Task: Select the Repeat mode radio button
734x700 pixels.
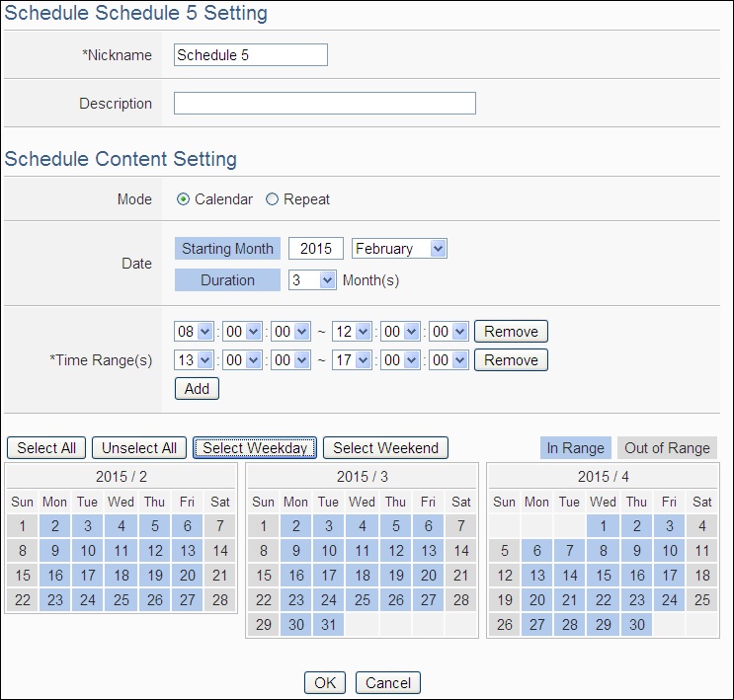Action: tap(272, 199)
